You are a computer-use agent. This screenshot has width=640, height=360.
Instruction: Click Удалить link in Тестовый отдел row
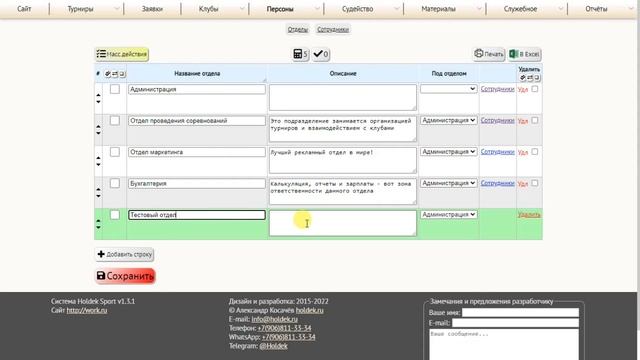(x=529, y=214)
